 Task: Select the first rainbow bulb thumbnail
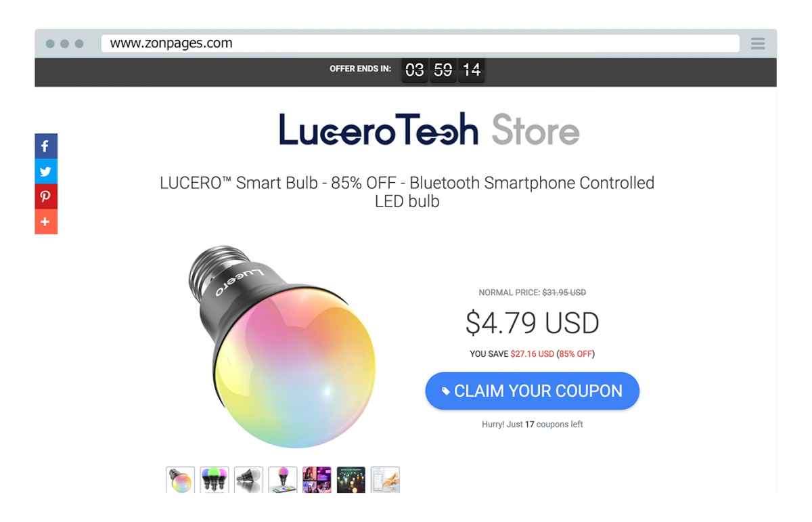[x=180, y=479]
